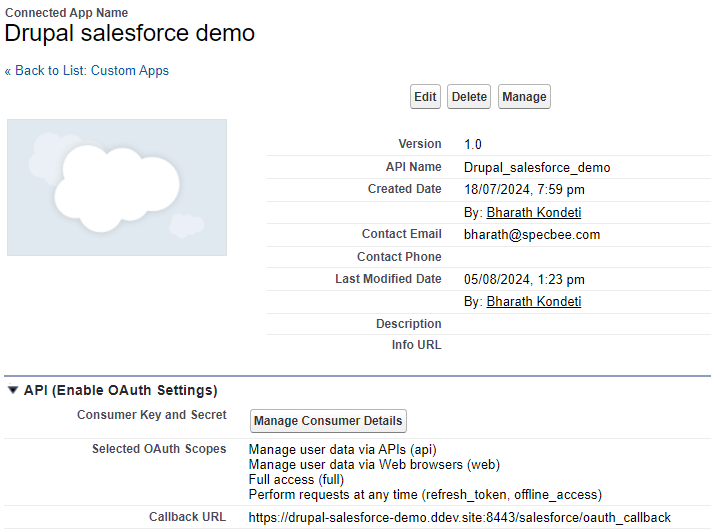Click the Delete button
The image size is (711, 530).
pyautogui.click(x=469, y=97)
